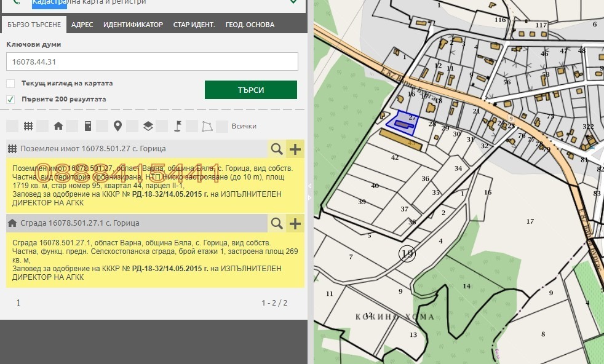Click the map pin filter icon

117,126
